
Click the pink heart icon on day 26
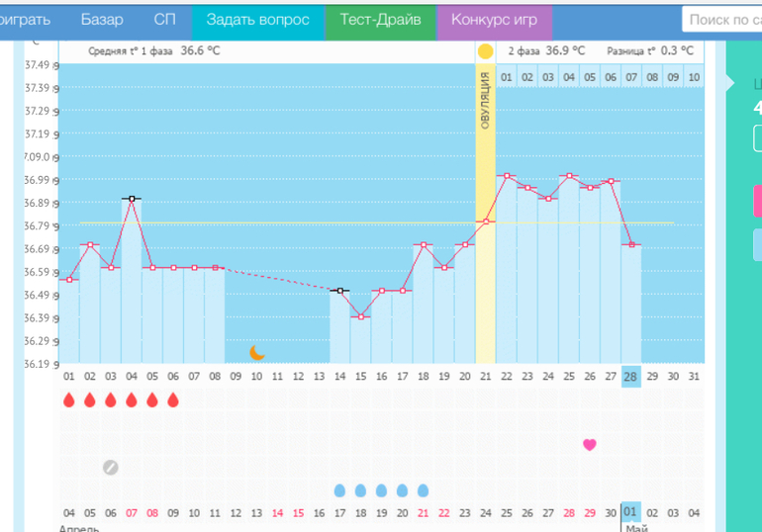point(590,445)
